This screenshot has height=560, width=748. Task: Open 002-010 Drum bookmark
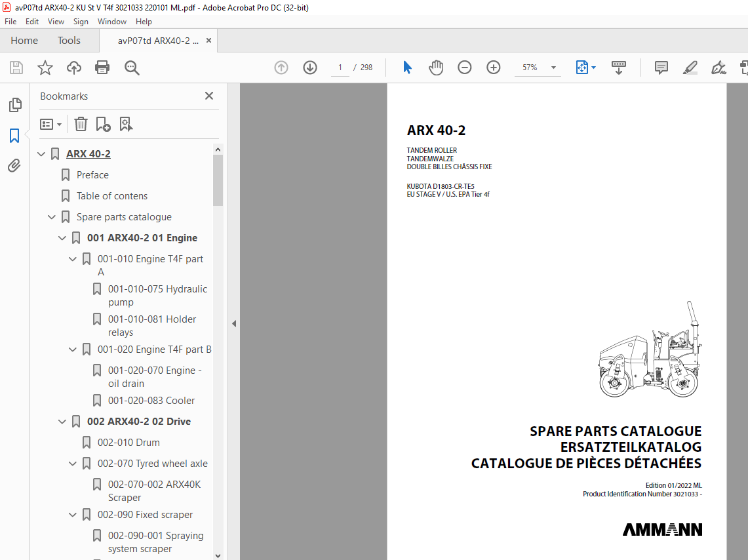128,443
